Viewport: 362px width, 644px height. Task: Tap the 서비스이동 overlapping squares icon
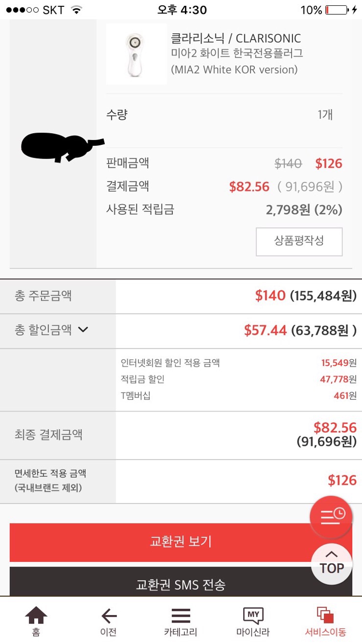[x=325, y=615]
